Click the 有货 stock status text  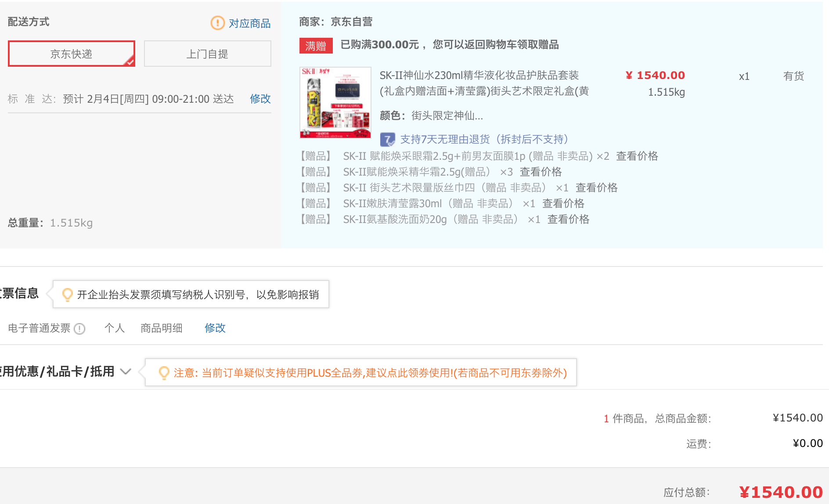pyautogui.click(x=794, y=76)
